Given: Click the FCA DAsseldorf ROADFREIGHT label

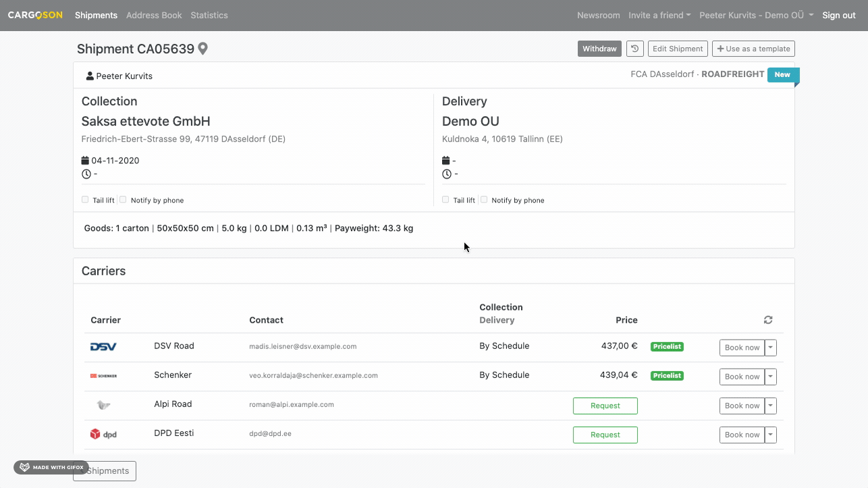Looking at the screenshot, I should coord(697,74).
